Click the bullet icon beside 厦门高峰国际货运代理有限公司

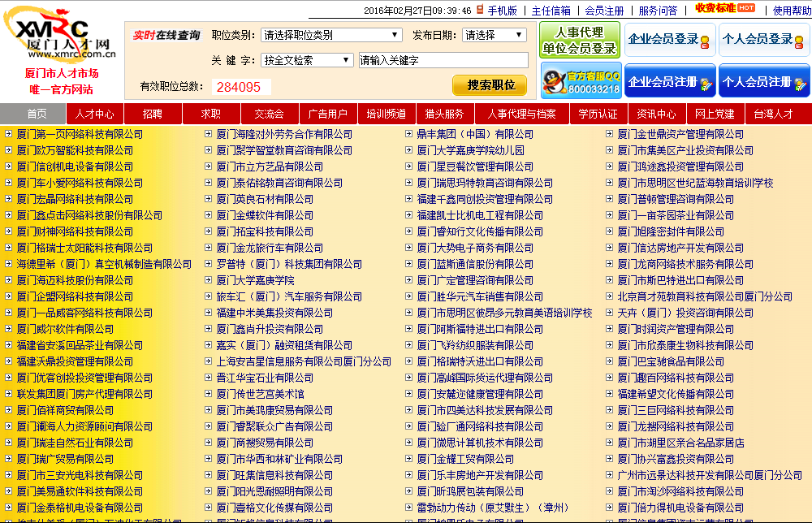tap(408, 378)
